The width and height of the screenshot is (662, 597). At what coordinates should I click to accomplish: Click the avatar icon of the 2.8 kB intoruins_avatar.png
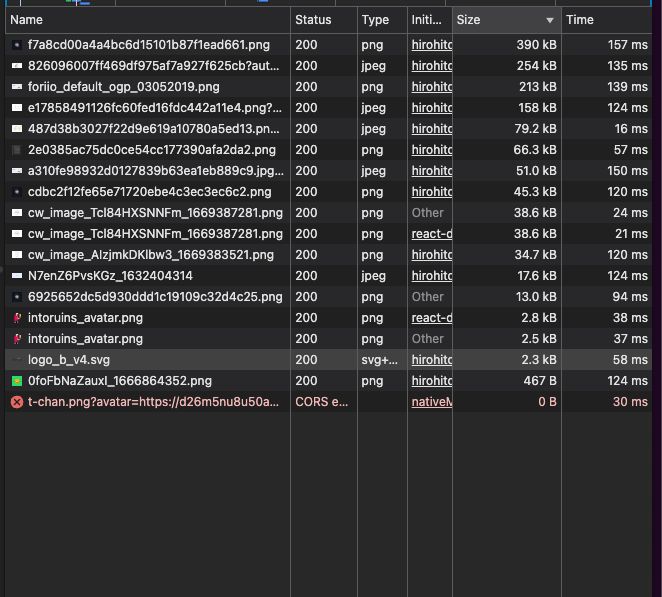click(16, 318)
